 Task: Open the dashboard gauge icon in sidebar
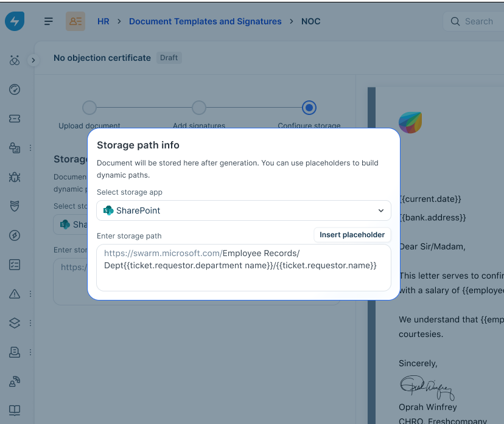pyautogui.click(x=15, y=89)
